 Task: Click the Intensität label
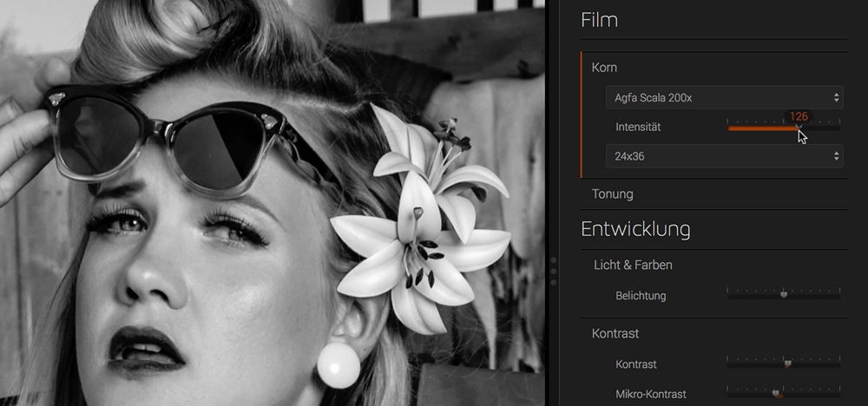tap(638, 128)
